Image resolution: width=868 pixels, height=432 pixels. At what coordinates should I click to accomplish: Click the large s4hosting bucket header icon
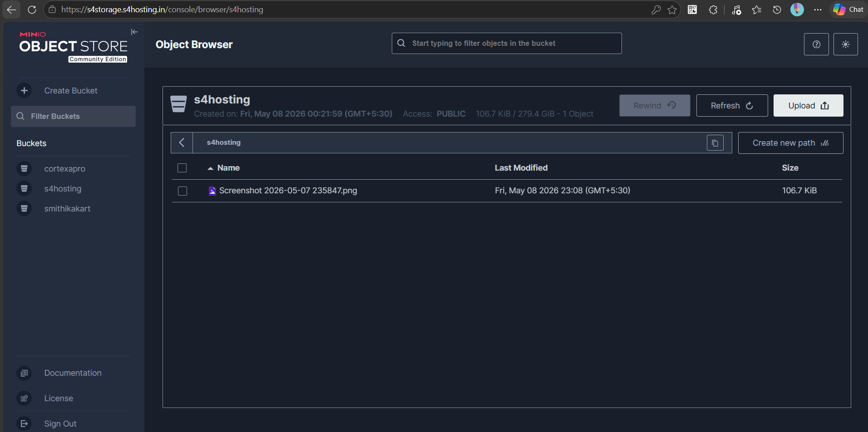tap(178, 104)
